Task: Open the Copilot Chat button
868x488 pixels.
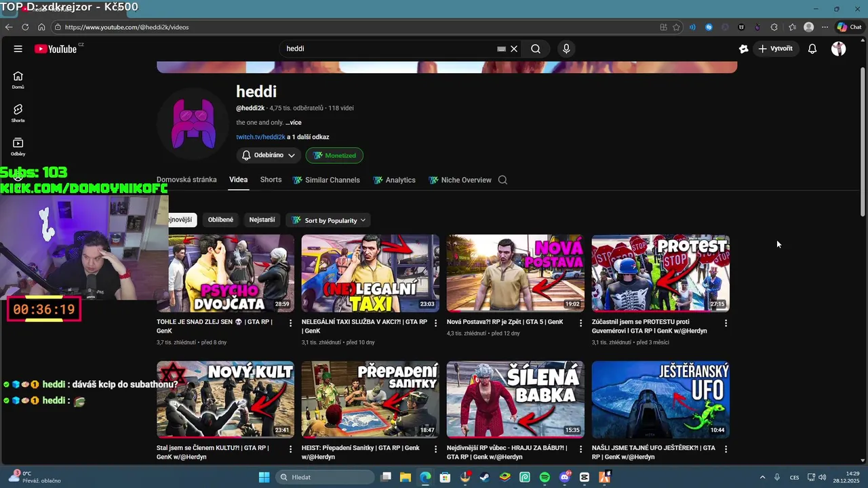Action: click(850, 27)
